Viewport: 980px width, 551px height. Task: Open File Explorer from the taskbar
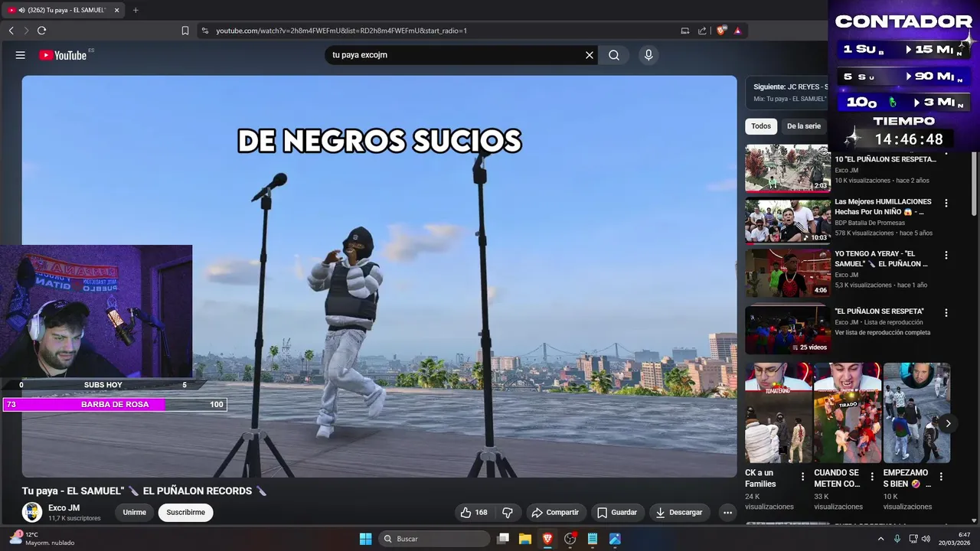[x=525, y=539]
